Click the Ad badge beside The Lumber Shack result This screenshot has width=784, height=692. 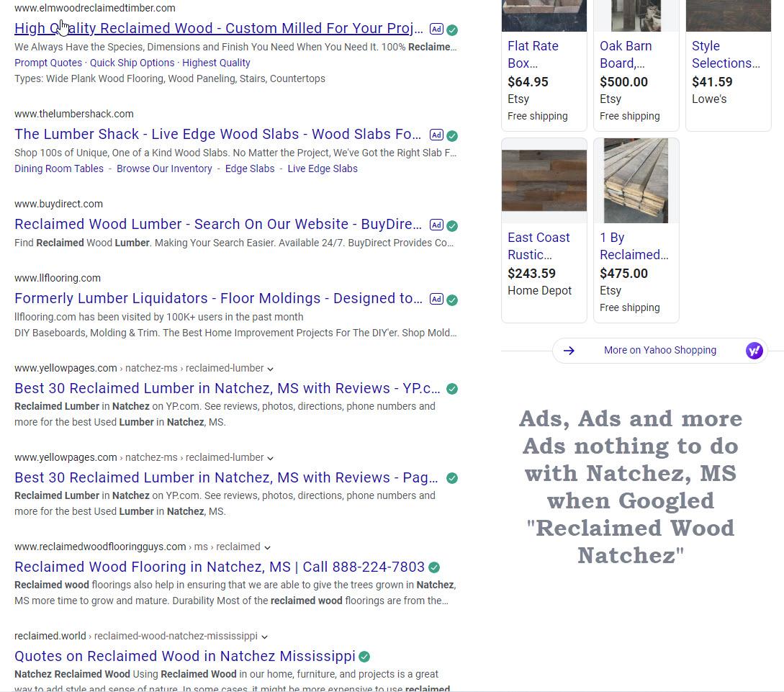click(436, 135)
